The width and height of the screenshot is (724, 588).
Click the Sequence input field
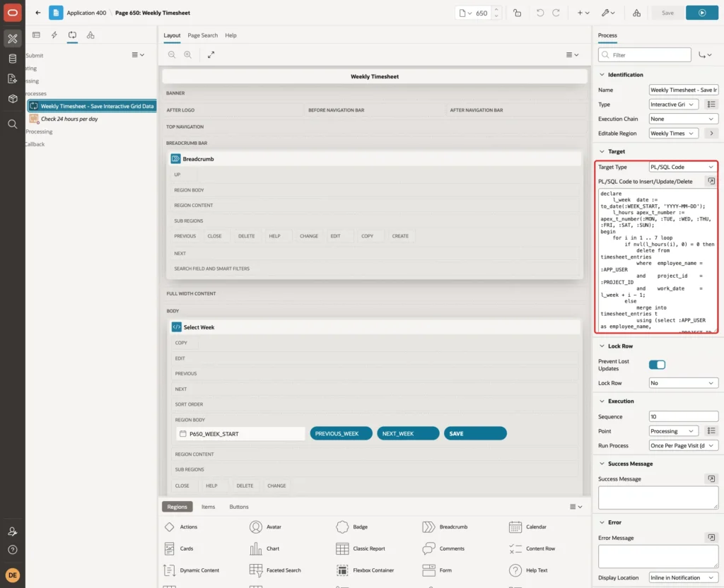click(x=684, y=417)
